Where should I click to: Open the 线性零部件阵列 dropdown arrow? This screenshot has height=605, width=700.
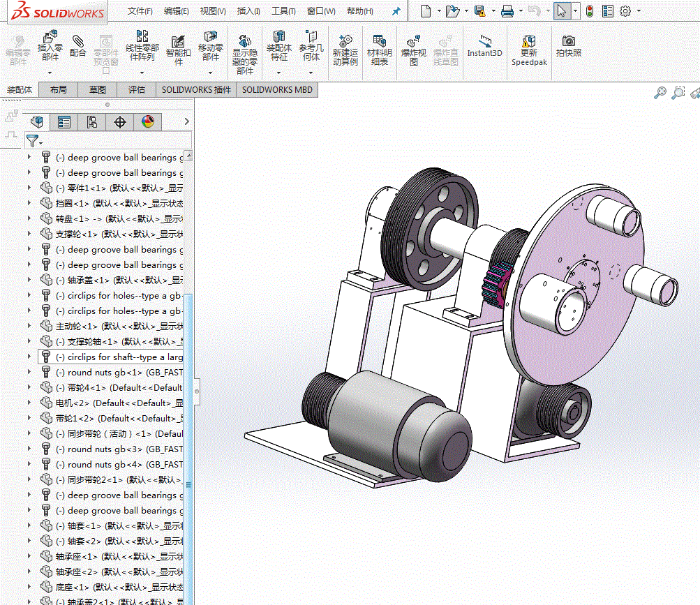[142, 73]
